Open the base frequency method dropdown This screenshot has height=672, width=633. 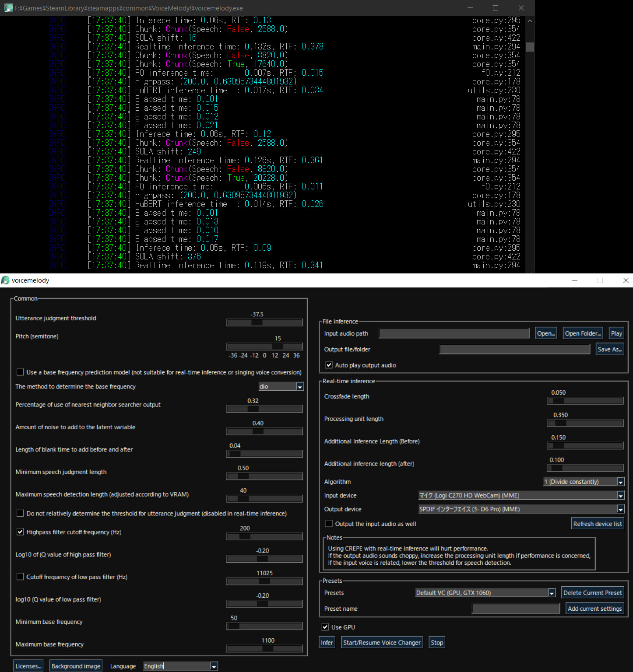point(300,386)
